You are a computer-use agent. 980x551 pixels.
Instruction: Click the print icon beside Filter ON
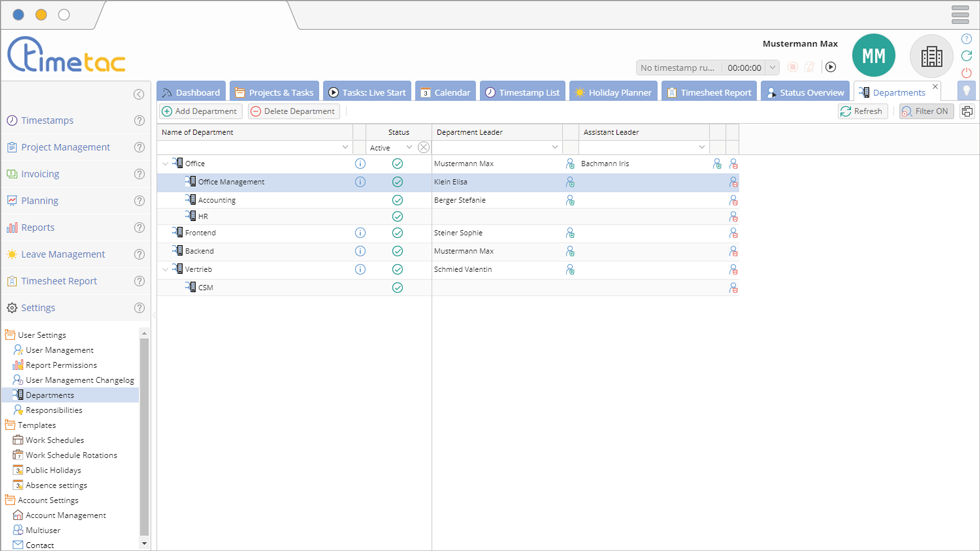pyautogui.click(x=967, y=112)
